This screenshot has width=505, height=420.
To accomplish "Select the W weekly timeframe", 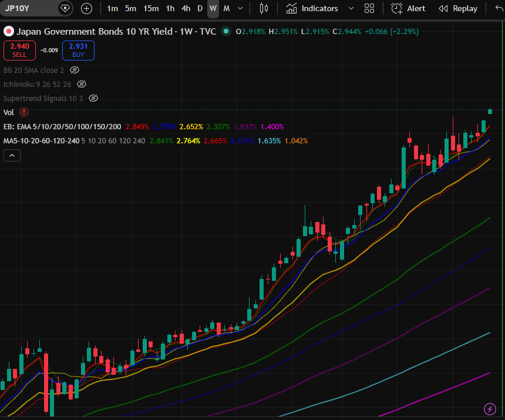I will click(213, 9).
